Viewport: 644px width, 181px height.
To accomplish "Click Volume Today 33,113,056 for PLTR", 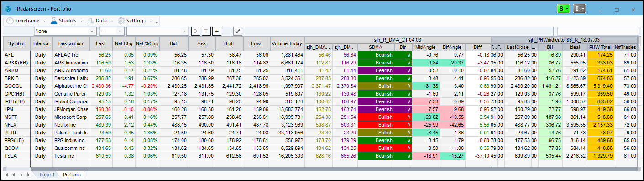I will click(x=287, y=133).
